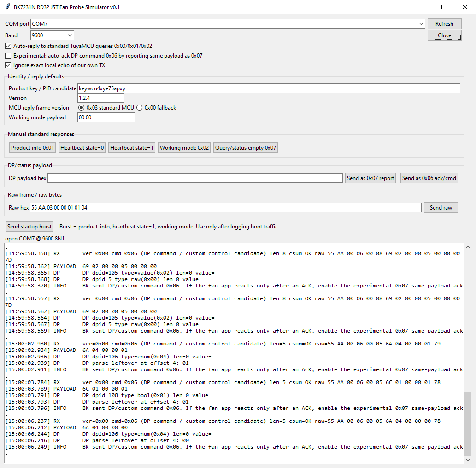Viewport: 476px width, 468px height.
Task: Enable experimental auto-ack DP command checkbox
Action: click(x=8, y=56)
